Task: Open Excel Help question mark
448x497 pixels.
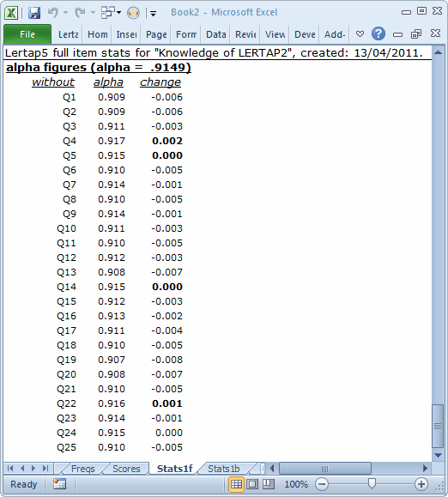Action: point(378,33)
